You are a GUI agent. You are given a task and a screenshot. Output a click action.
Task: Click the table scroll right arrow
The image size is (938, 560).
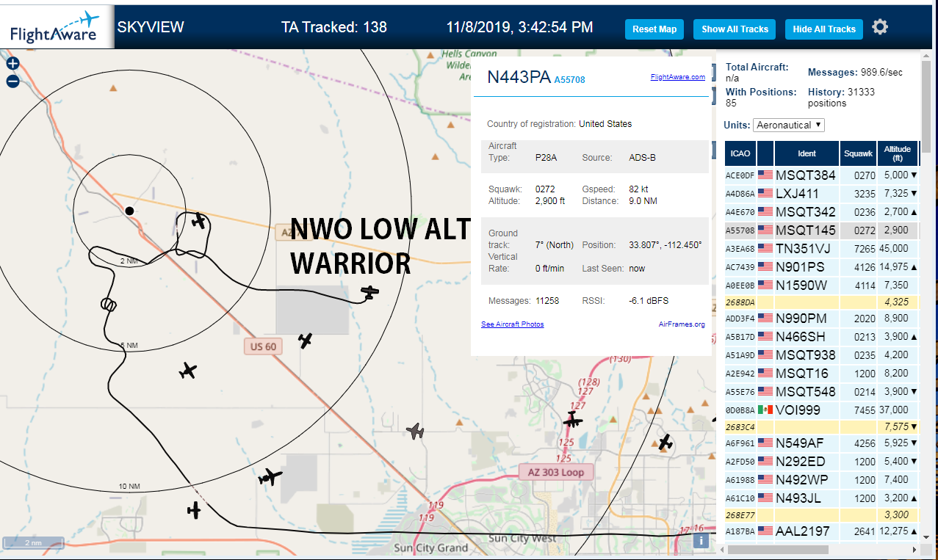point(914,549)
